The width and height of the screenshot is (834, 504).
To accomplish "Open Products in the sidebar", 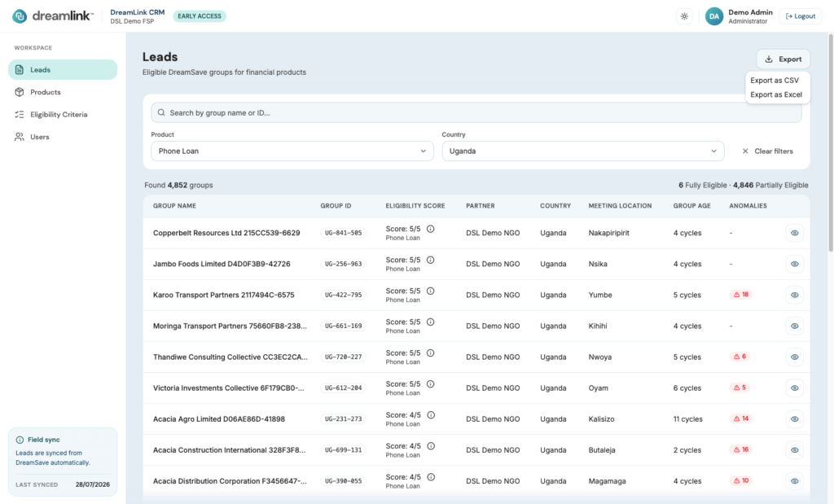I will pos(63,92).
